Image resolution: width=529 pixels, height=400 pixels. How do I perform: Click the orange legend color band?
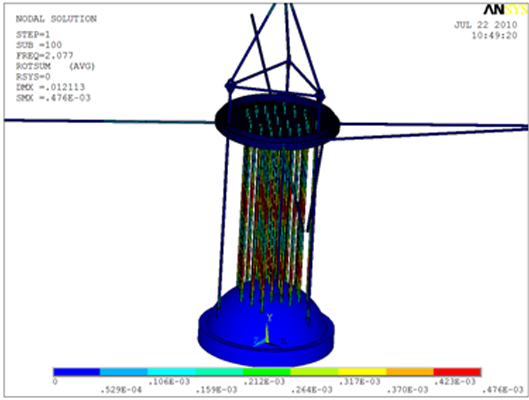[410, 372]
